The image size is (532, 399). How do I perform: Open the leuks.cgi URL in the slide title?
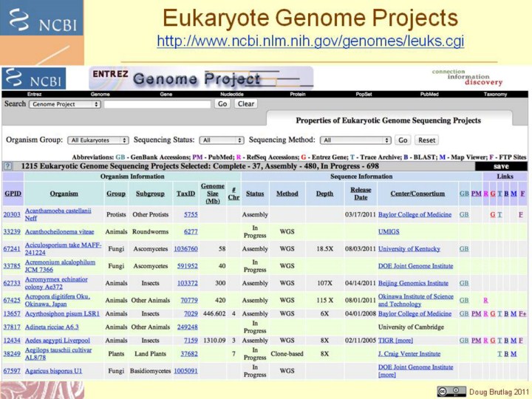point(310,41)
